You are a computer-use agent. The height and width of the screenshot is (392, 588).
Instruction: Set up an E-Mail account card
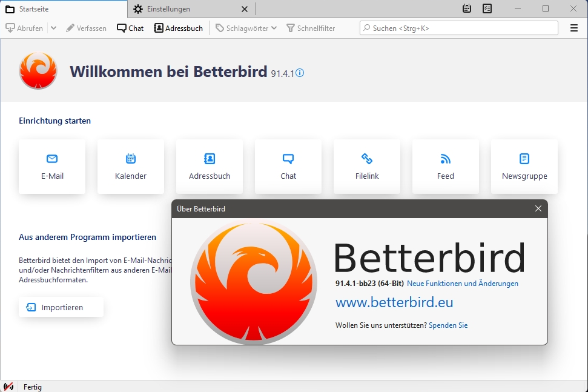52,167
